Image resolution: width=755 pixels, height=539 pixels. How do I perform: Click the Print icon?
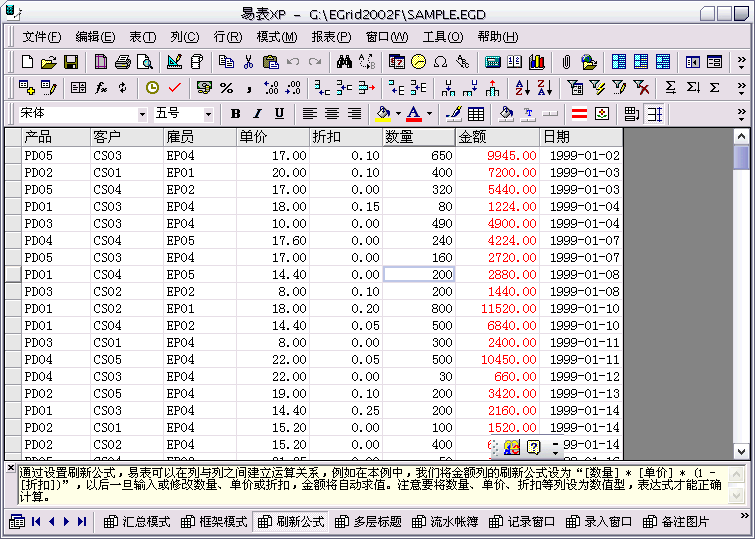pos(123,62)
